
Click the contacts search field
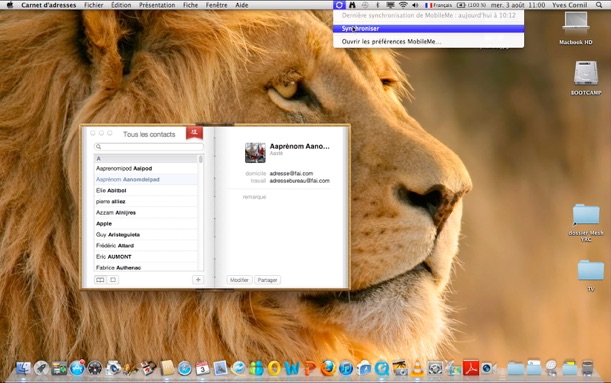tap(149, 146)
